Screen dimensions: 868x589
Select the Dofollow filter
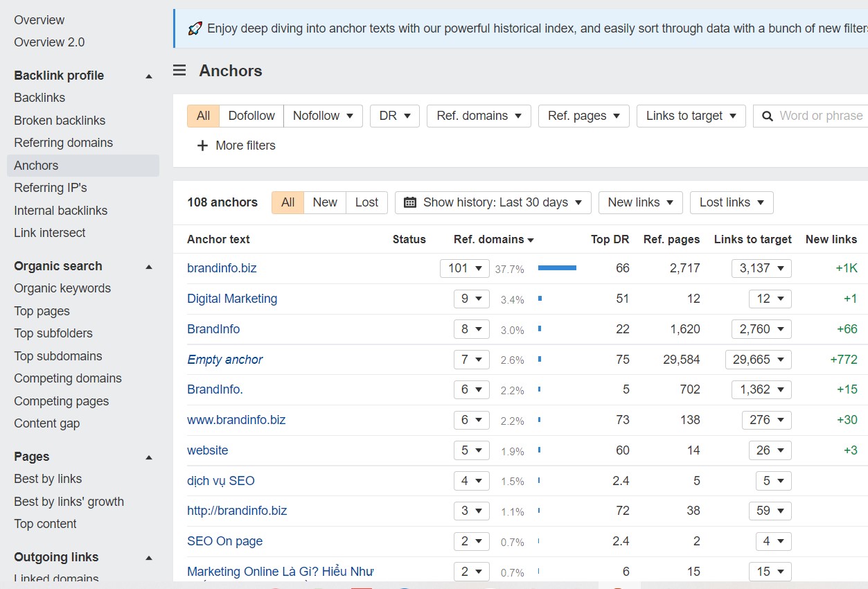coord(251,116)
